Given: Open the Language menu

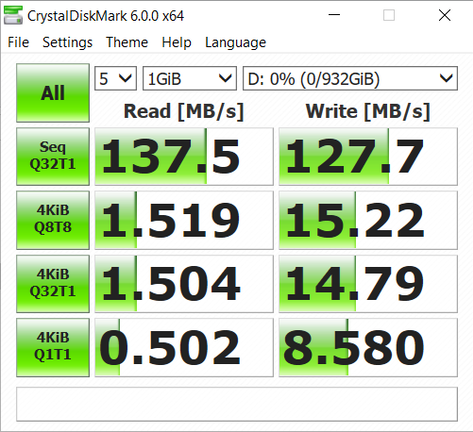Looking at the screenshot, I should click(235, 42).
